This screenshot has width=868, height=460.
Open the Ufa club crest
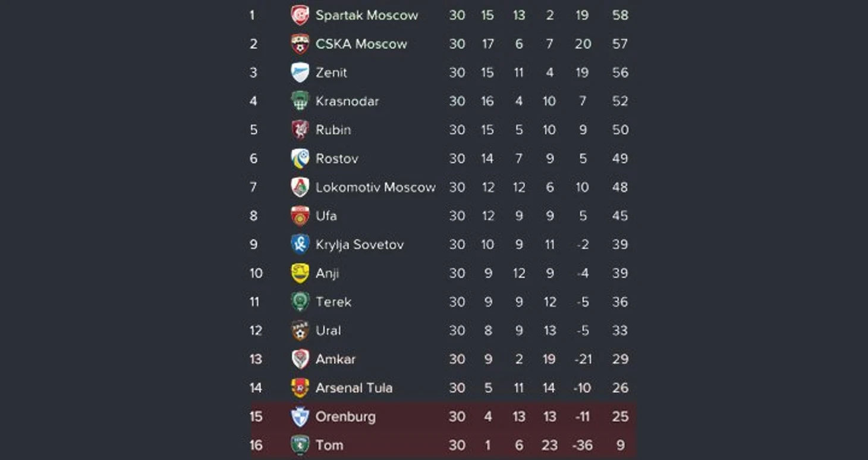pos(300,215)
